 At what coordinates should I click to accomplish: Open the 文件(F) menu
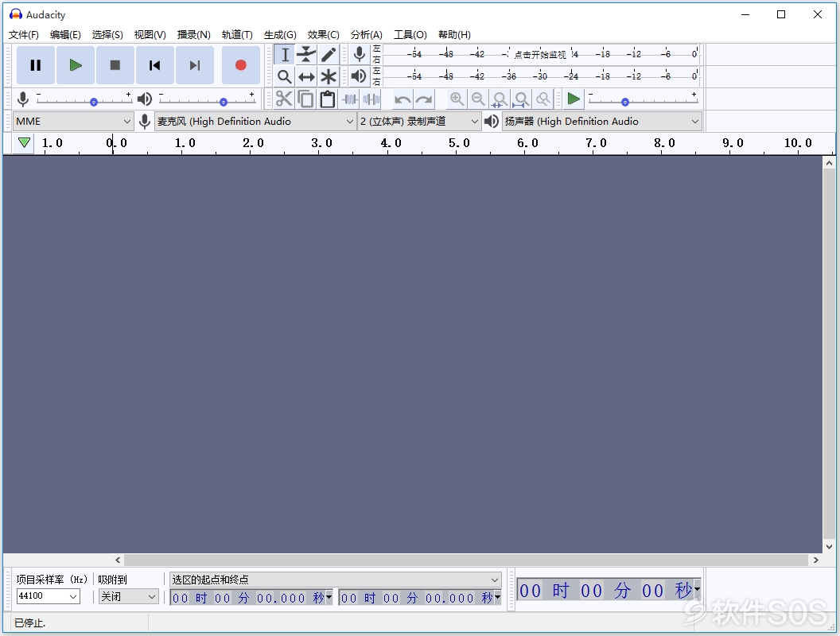(x=24, y=35)
